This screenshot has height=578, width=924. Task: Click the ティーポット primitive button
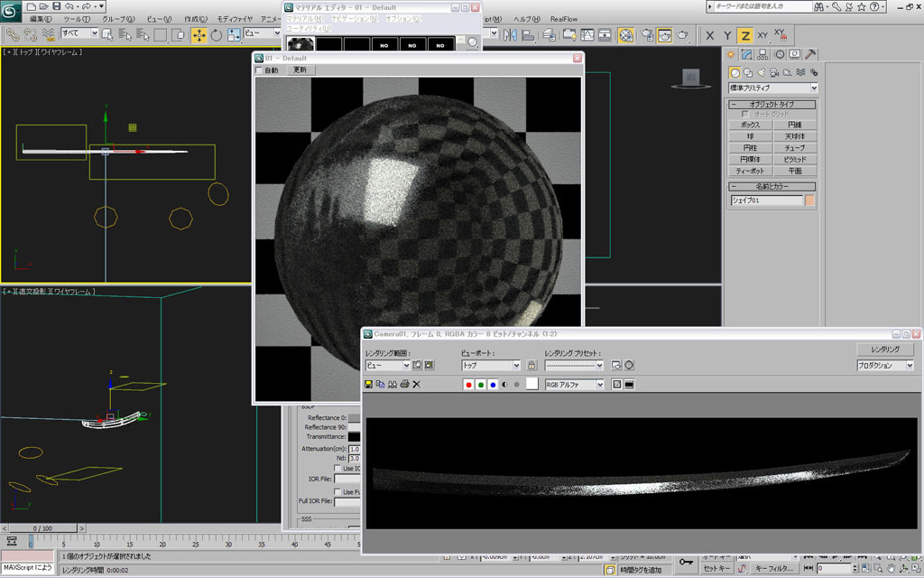pyautogui.click(x=751, y=171)
